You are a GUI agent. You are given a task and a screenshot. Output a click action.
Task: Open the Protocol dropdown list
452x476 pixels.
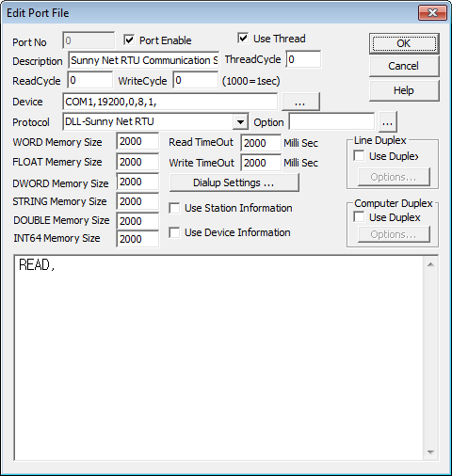[240, 121]
